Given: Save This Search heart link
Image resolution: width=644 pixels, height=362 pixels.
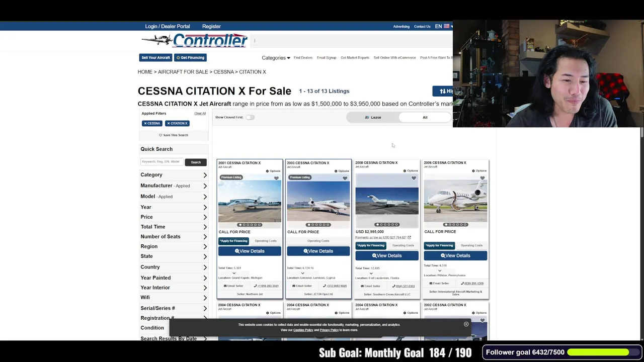Looking at the screenshot, I should point(174,135).
